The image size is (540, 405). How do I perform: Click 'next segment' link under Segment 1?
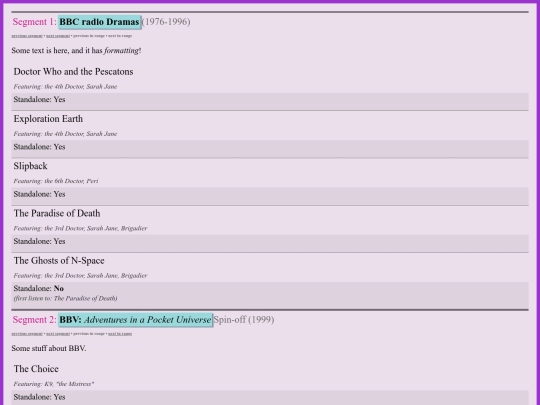[x=58, y=36]
